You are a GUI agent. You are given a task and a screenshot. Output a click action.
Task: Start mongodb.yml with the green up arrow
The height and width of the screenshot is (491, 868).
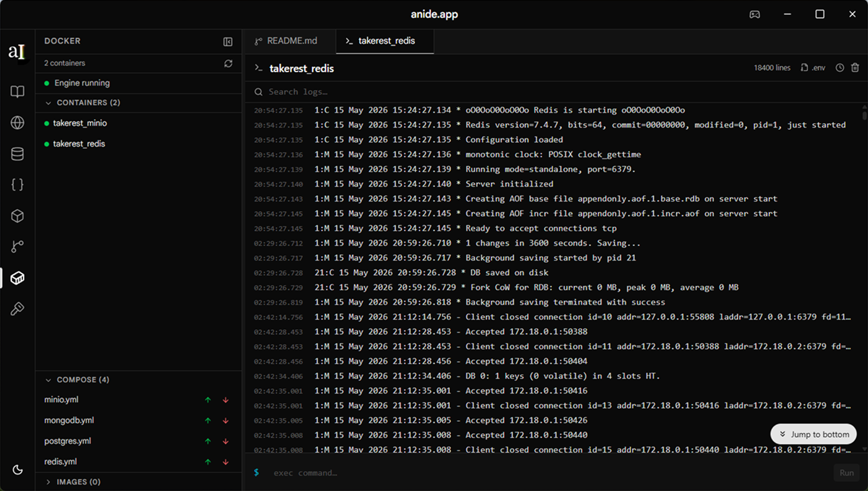(208, 421)
